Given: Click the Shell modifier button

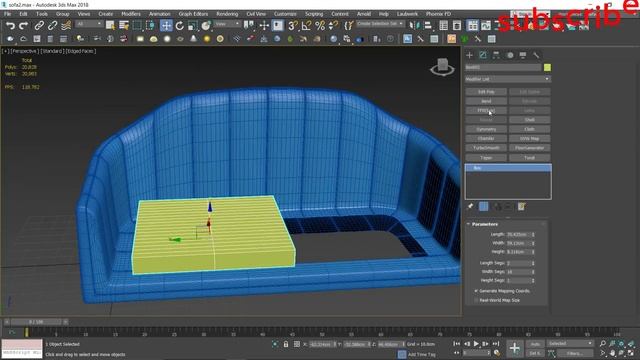Looking at the screenshot, I should point(529,120).
